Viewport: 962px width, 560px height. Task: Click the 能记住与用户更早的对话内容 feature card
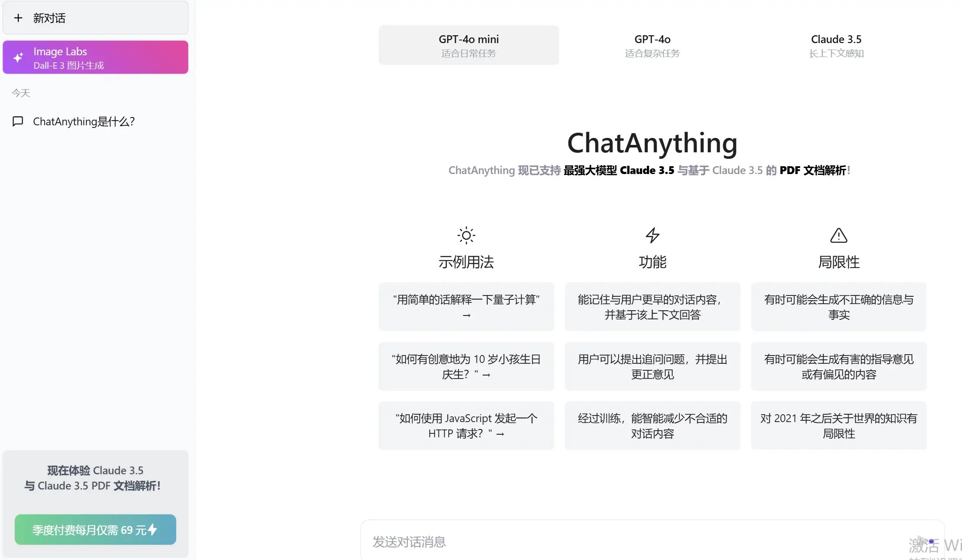(652, 307)
